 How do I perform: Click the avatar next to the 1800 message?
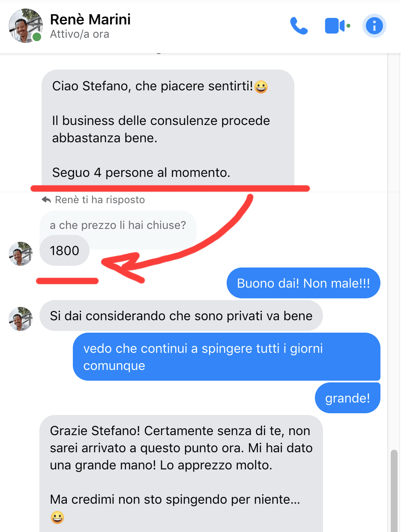pyautogui.click(x=21, y=254)
